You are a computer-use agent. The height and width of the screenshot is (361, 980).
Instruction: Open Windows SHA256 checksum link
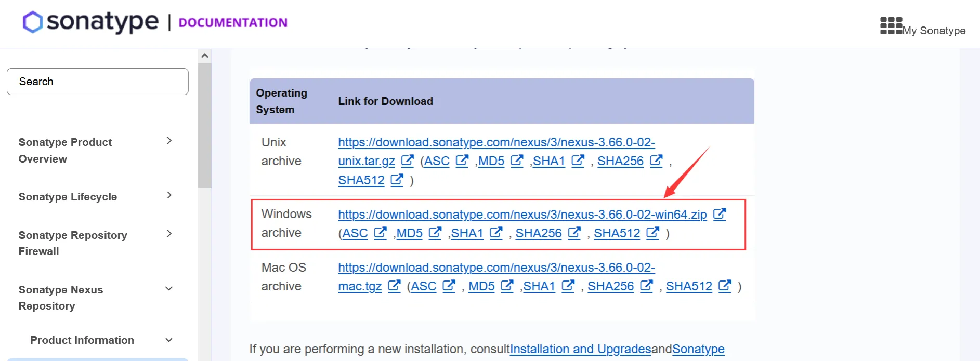click(x=539, y=233)
